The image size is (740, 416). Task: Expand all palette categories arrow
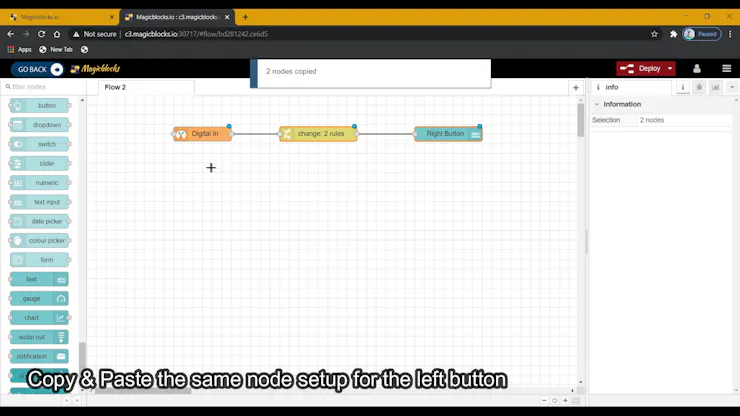[77, 400]
